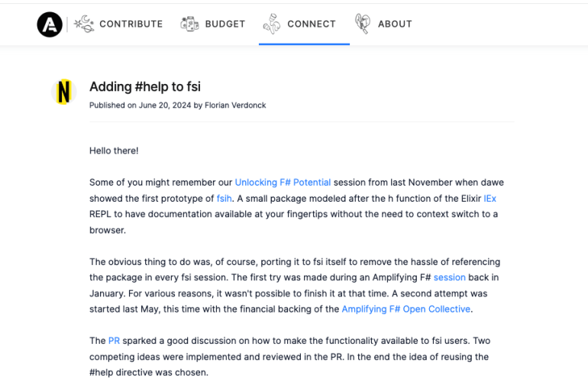Click the 'Hello there!' paragraph
The height and width of the screenshot is (382, 588).
click(114, 151)
